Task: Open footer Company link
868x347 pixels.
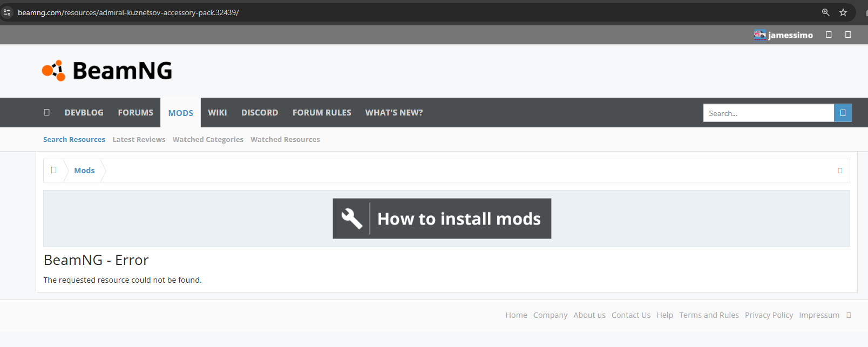Action: (550, 315)
